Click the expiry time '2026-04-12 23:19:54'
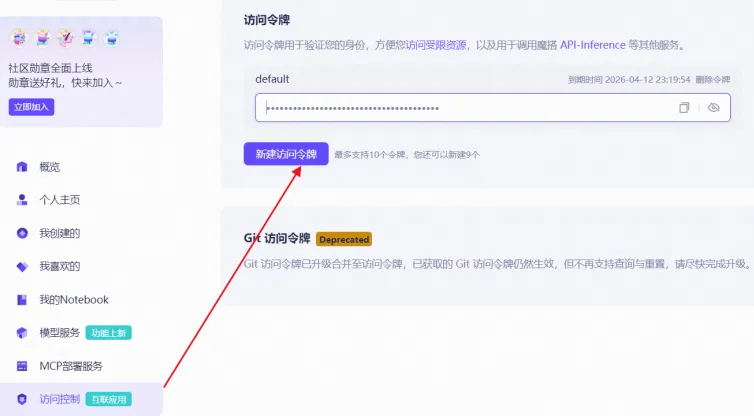The image size is (754, 416). [x=647, y=79]
